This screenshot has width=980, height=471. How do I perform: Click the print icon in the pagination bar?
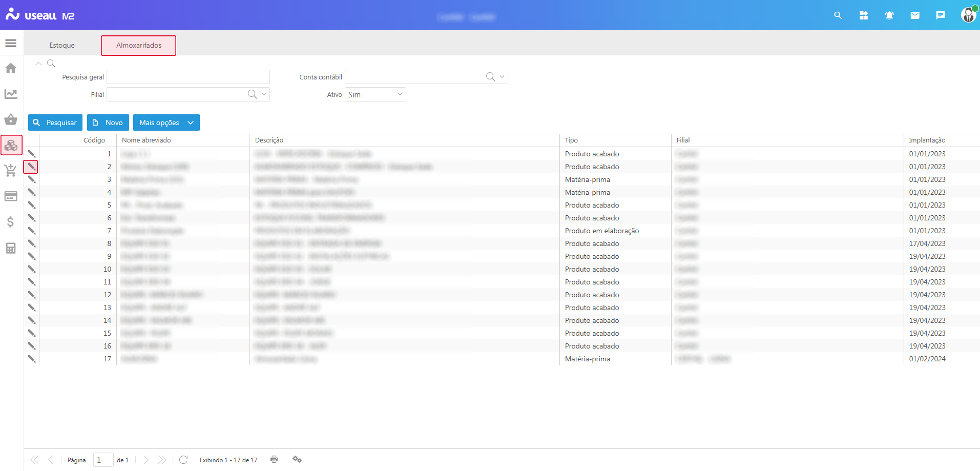point(274,459)
